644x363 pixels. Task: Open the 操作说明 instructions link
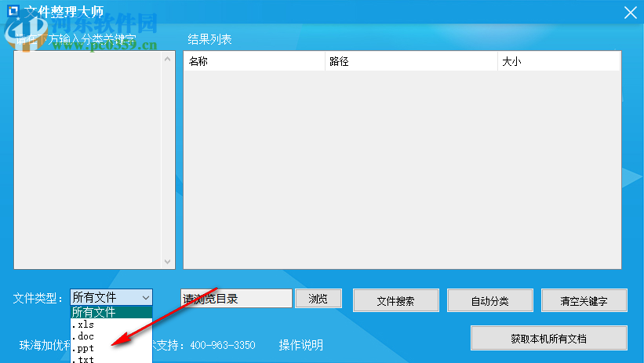[301, 345]
